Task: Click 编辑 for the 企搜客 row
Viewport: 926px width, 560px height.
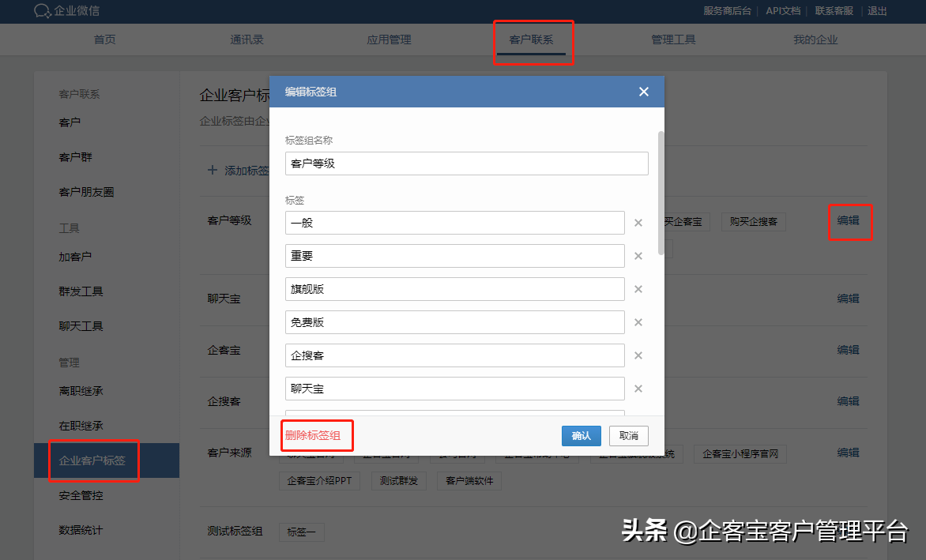Action: 848,401
